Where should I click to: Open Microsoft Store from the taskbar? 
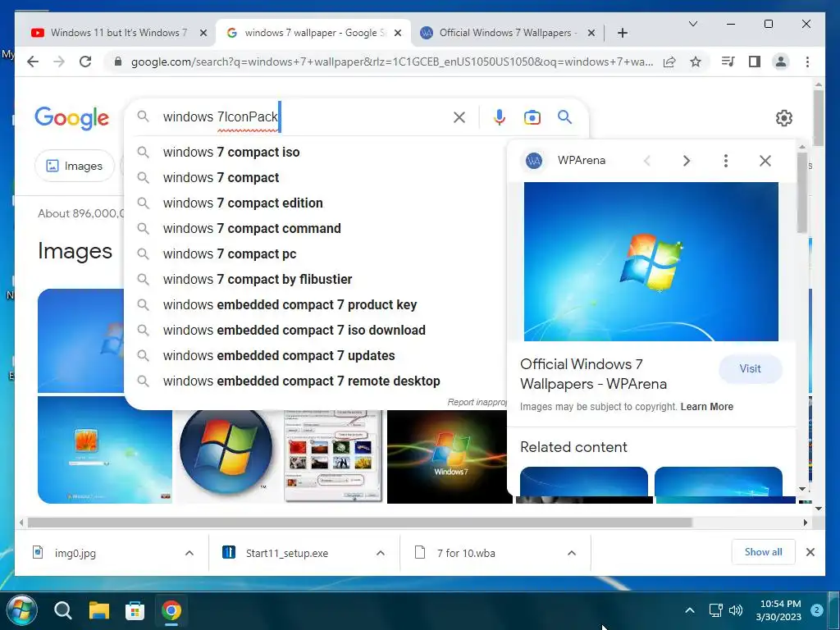[x=135, y=610]
